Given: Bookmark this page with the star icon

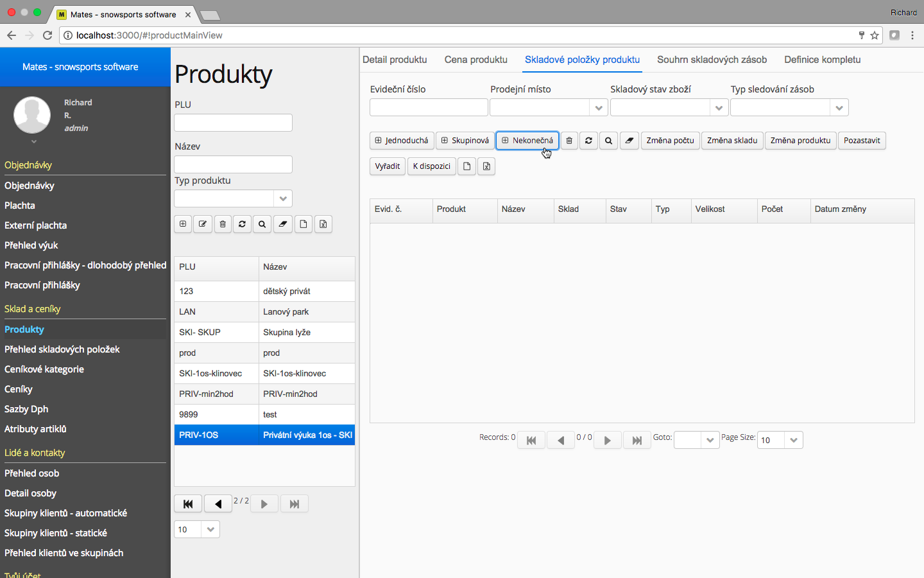Looking at the screenshot, I should (875, 35).
